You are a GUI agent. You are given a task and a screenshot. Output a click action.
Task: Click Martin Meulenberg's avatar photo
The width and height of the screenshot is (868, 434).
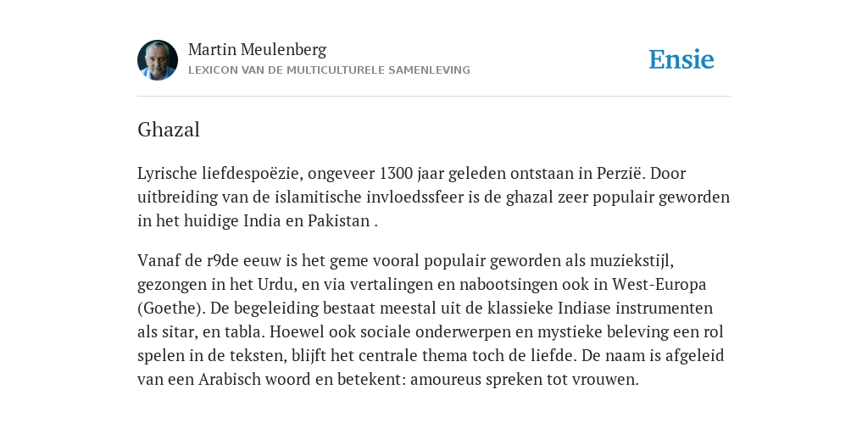[158, 60]
